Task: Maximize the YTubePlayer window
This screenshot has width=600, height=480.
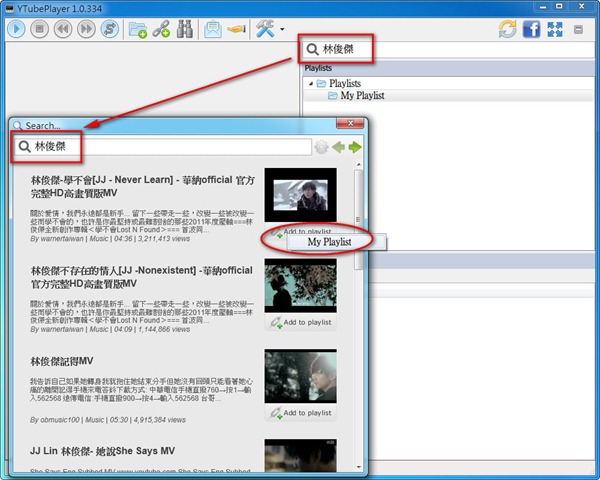Action: [559, 7]
